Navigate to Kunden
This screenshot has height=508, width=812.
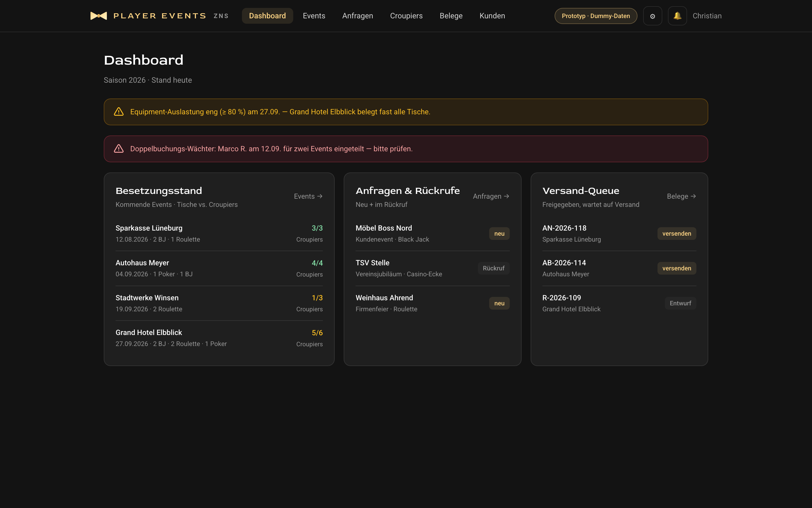click(x=492, y=16)
